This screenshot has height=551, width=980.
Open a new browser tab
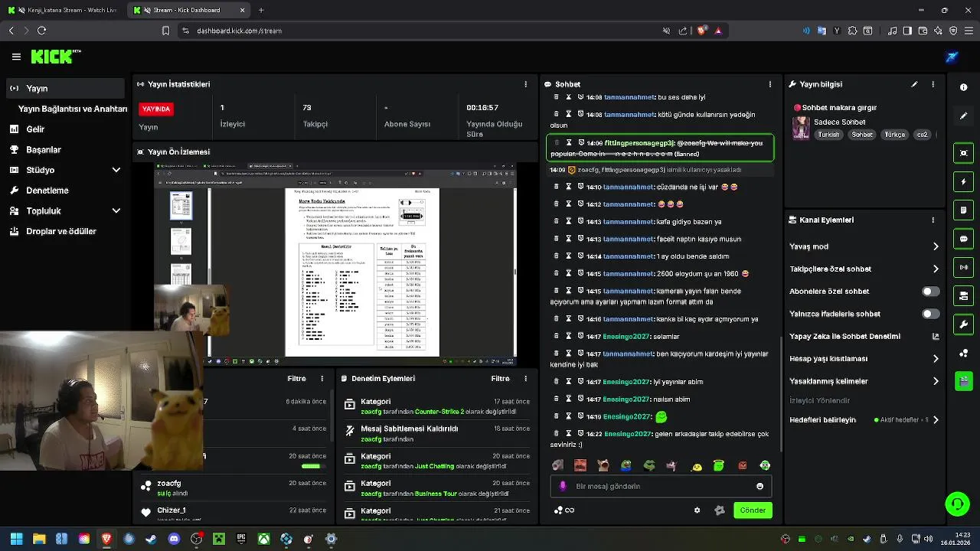click(x=261, y=10)
